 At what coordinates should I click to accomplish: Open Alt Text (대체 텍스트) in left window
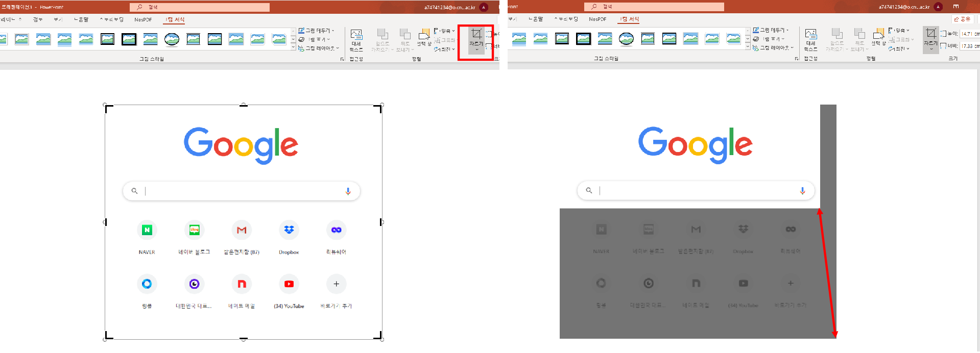tap(356, 40)
